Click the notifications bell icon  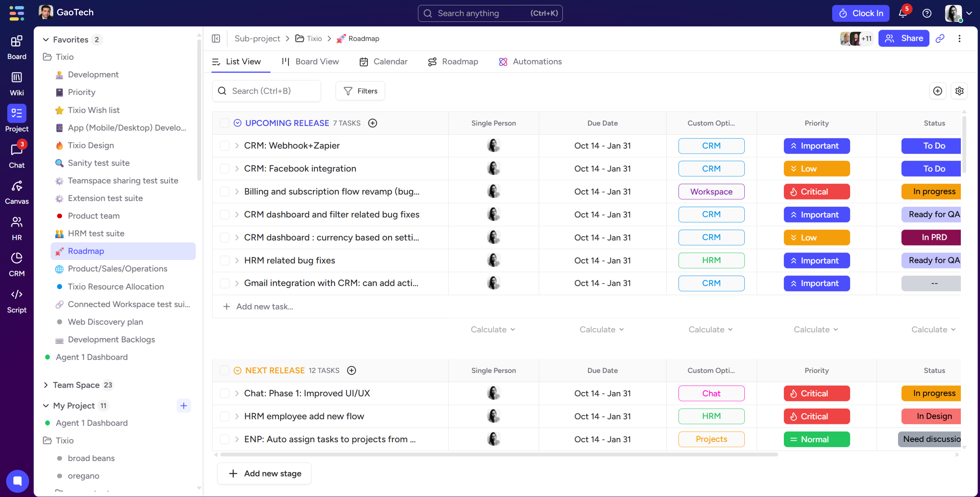point(903,13)
